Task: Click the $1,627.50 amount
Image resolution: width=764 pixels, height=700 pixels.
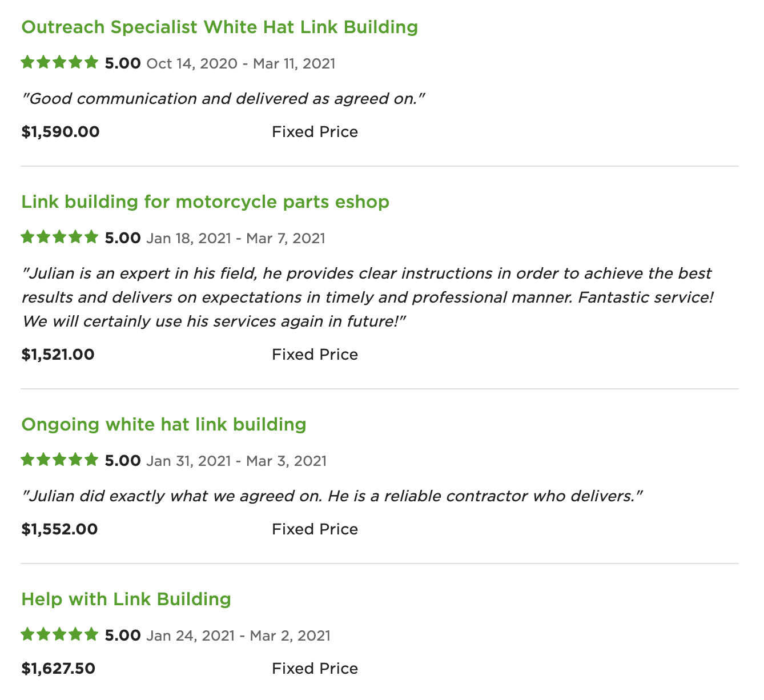Action: click(58, 669)
